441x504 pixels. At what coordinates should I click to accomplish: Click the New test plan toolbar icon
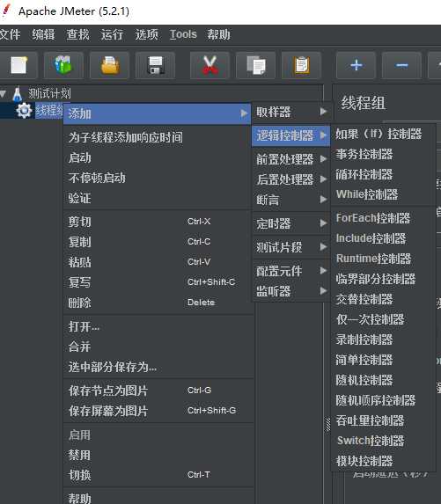click(18, 65)
